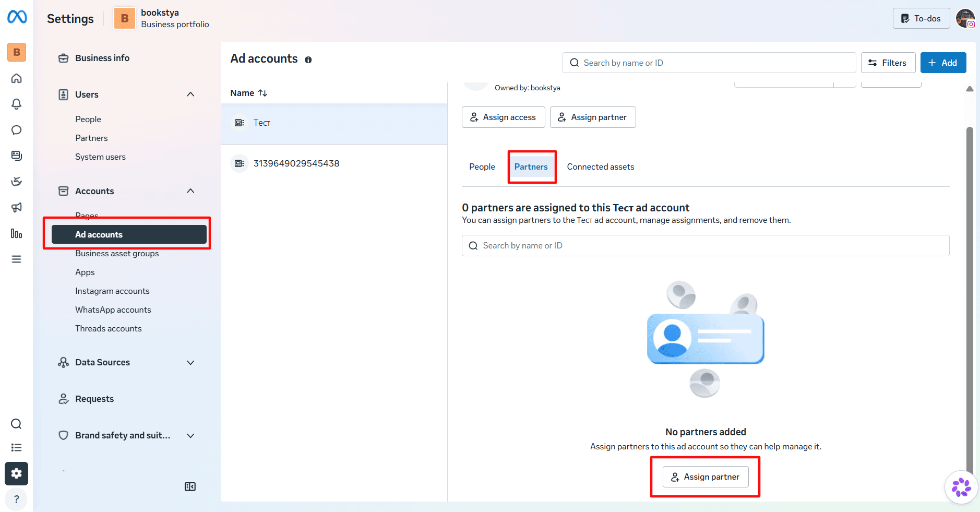Screen dimensions: 980x512
Task: Open the list icon above settings gear
Action: coord(17,448)
